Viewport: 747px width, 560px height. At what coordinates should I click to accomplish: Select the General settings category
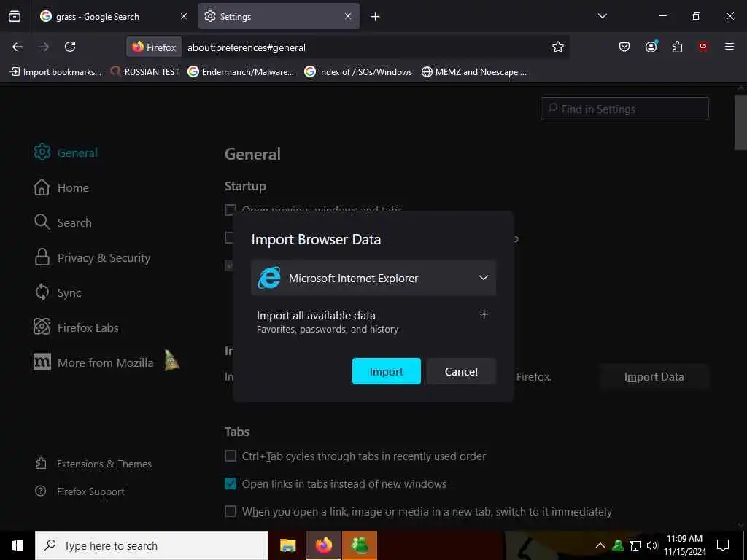pos(66,152)
